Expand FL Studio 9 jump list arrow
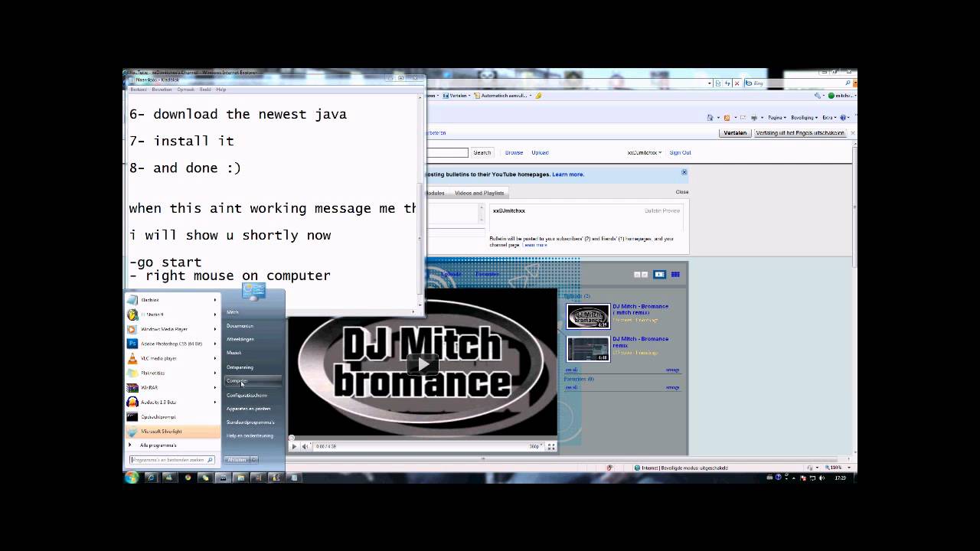 pyautogui.click(x=215, y=315)
